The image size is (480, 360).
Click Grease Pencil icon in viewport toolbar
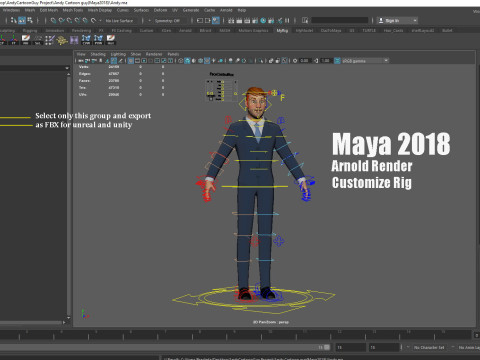(121, 61)
